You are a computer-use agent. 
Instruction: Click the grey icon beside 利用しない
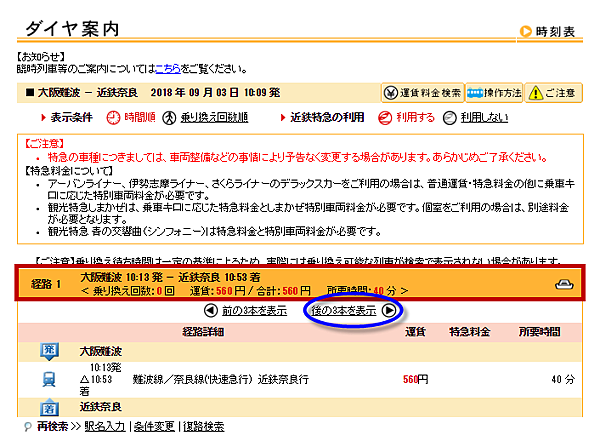(x=450, y=118)
